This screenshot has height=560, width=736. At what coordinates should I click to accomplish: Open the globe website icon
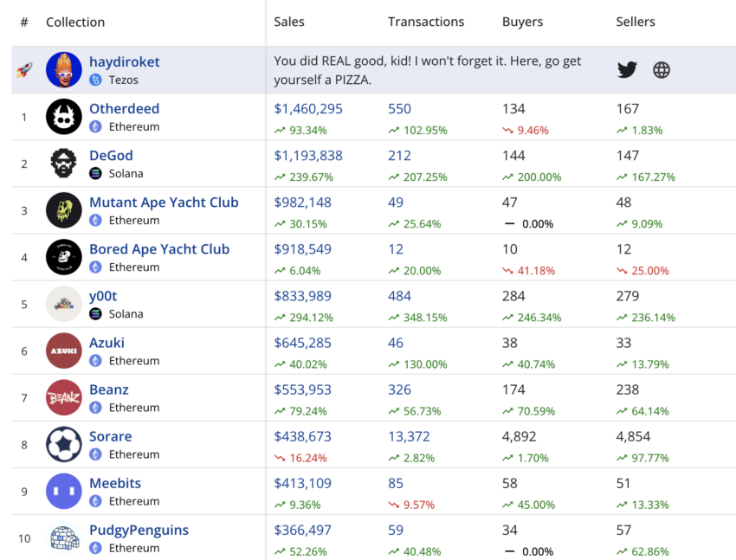click(x=661, y=70)
